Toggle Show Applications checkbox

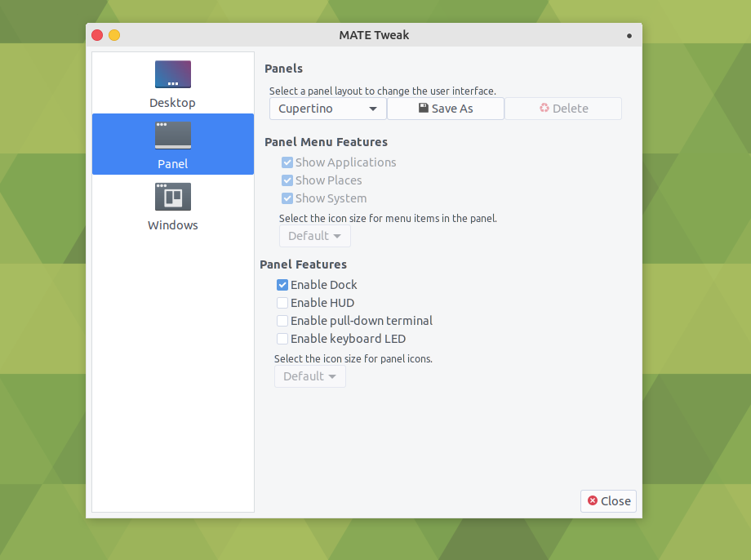pos(287,162)
